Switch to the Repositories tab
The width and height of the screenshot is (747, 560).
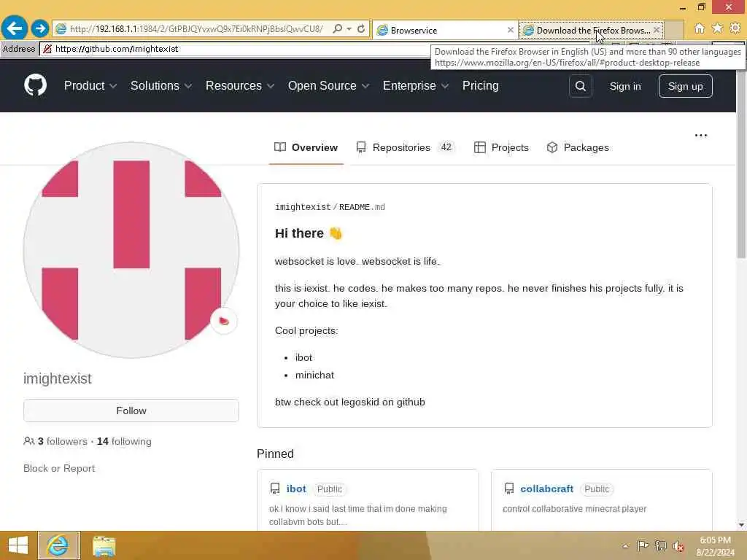pyautogui.click(x=406, y=147)
